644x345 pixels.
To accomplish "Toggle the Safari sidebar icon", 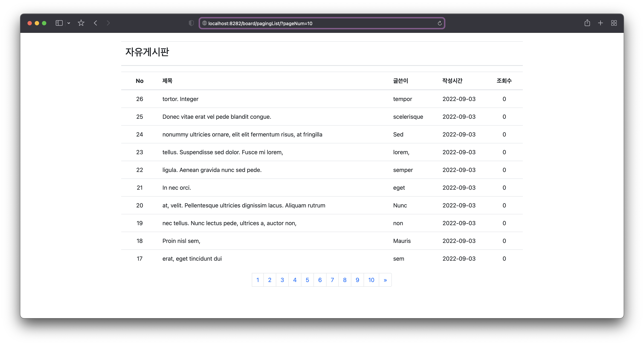I will tap(59, 23).
